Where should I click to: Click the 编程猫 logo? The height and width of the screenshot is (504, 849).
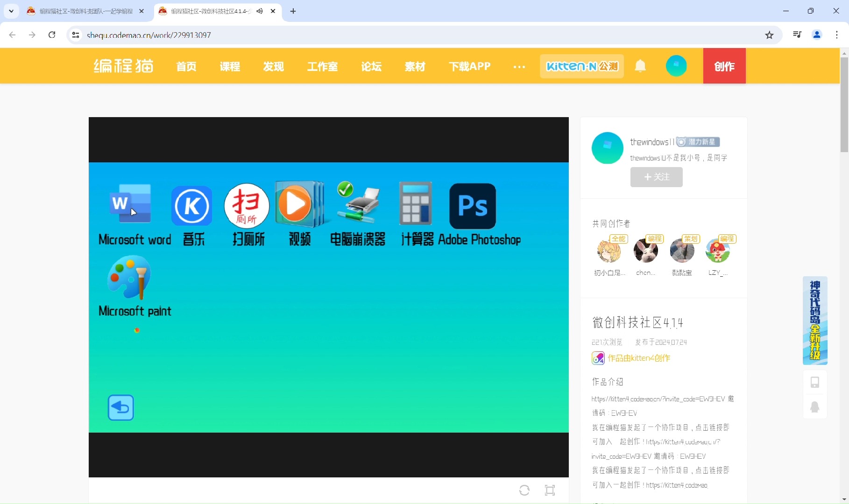point(124,66)
